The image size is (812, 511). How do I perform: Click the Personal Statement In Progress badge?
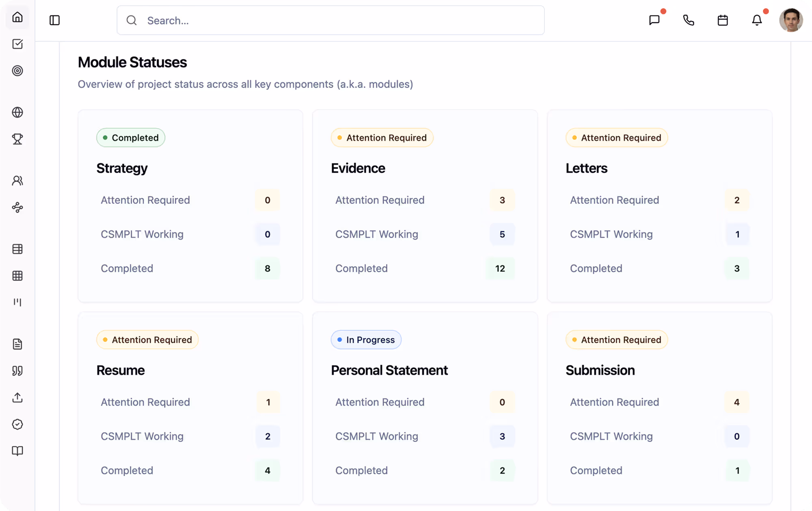[366, 340]
